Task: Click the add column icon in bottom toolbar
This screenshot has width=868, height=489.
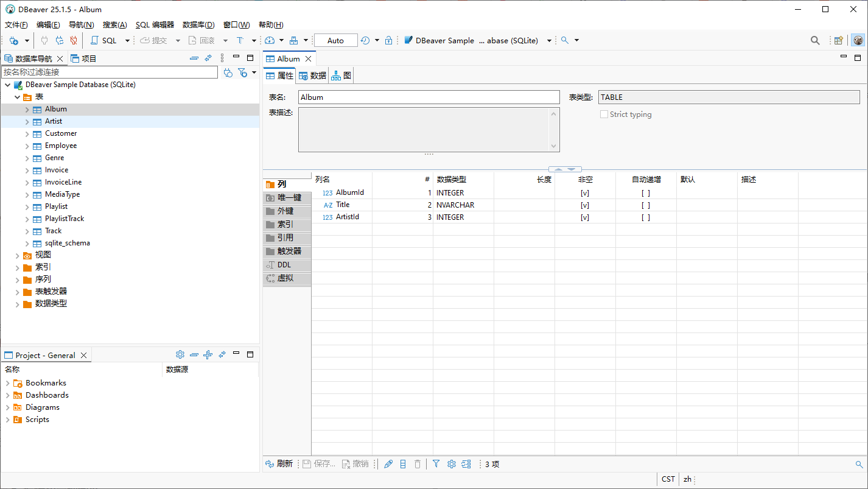Action: [x=403, y=464]
